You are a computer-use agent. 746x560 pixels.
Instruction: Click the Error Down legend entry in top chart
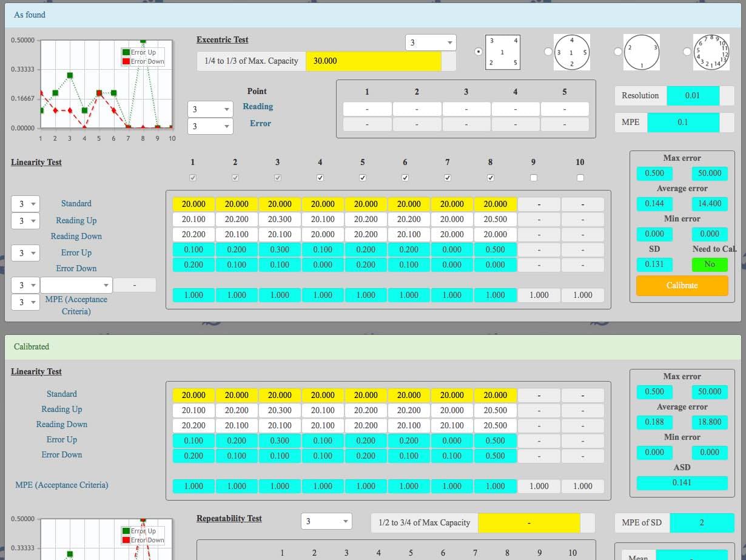[x=143, y=61]
